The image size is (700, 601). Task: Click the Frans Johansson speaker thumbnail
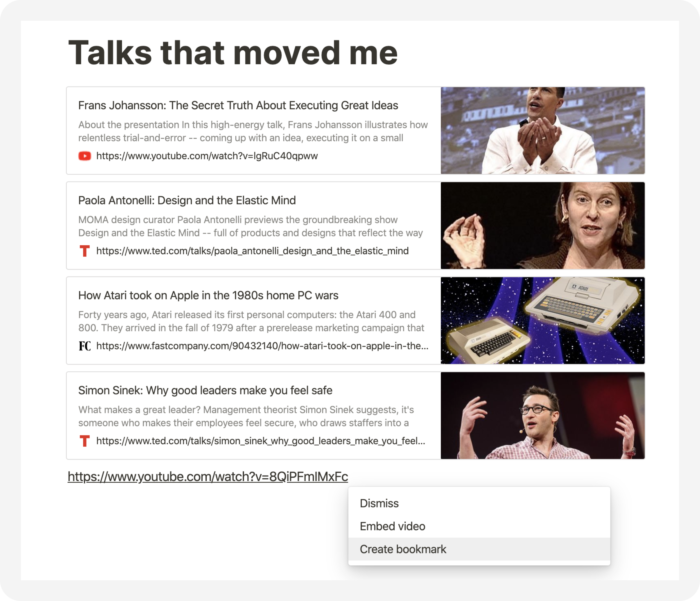(543, 131)
